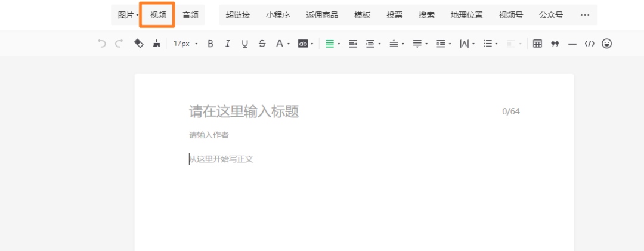Open the emoji picker smiley icon
The height and width of the screenshot is (251, 644).
[607, 44]
